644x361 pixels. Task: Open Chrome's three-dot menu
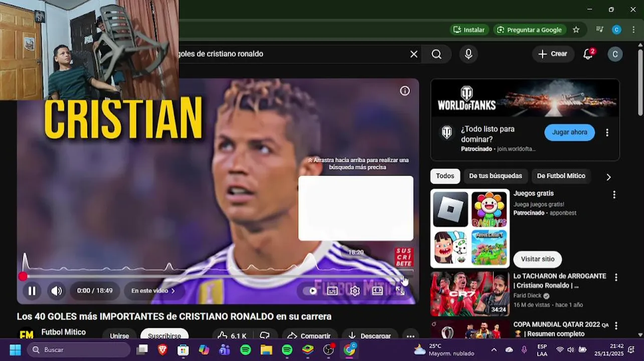pos(634,30)
